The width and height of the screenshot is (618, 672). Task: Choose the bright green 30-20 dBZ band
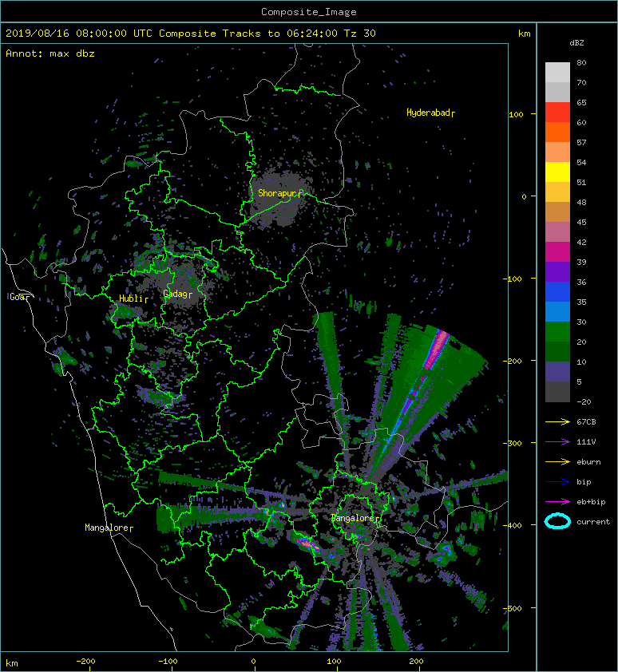pyautogui.click(x=557, y=332)
